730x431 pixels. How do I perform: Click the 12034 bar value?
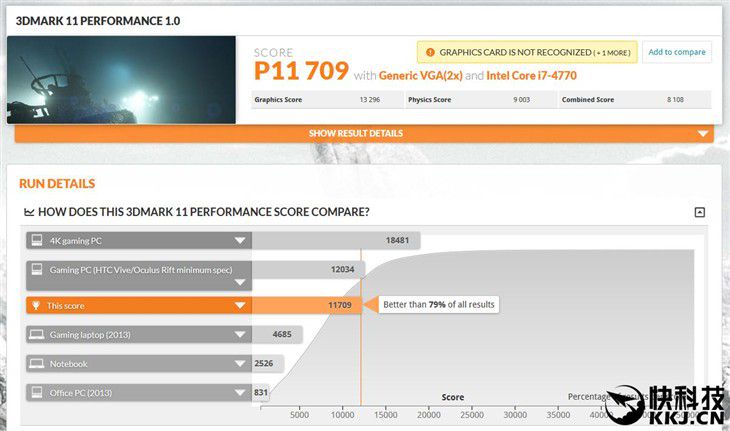[x=342, y=269]
